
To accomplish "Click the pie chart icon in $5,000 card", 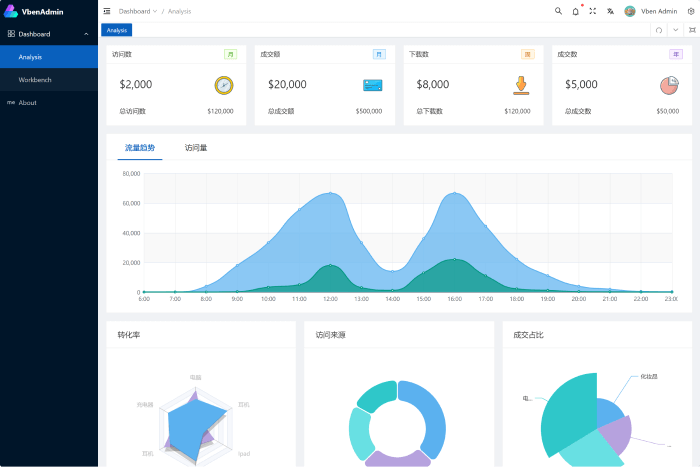I will (x=669, y=85).
